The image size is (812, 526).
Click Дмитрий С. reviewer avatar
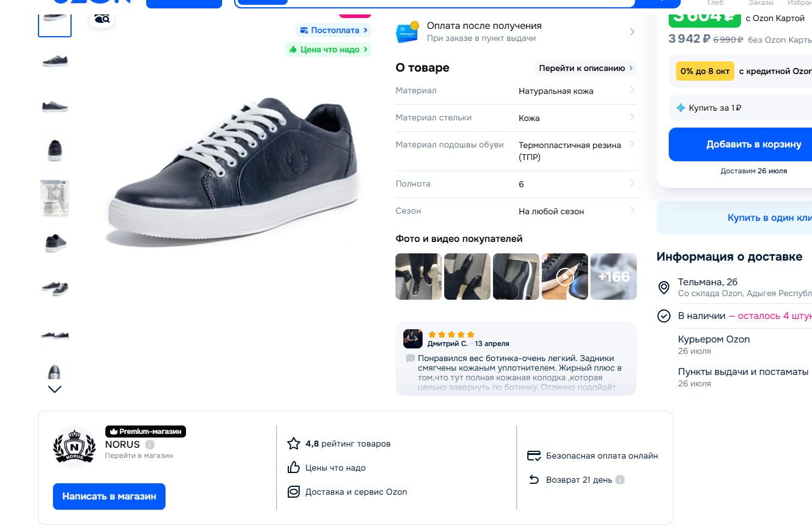[413, 339]
